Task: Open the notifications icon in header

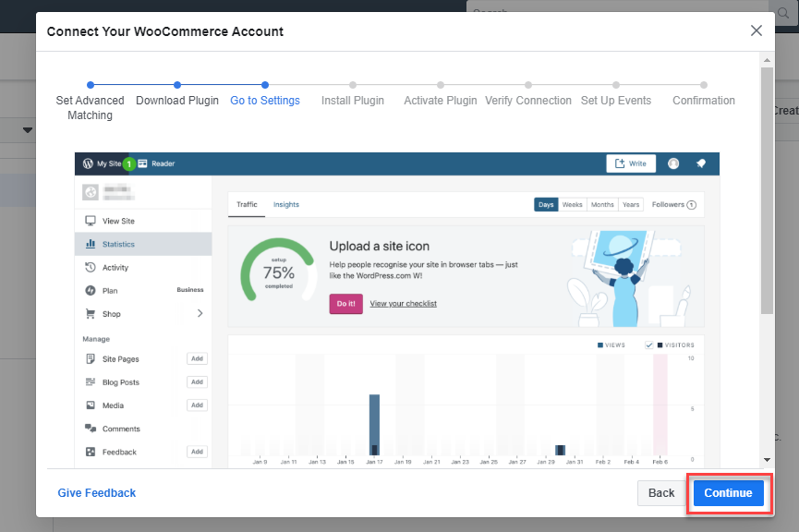Action: [x=701, y=163]
